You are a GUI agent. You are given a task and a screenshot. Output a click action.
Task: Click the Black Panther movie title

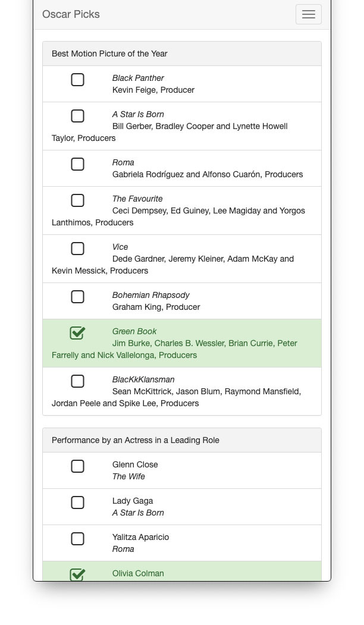click(x=138, y=78)
